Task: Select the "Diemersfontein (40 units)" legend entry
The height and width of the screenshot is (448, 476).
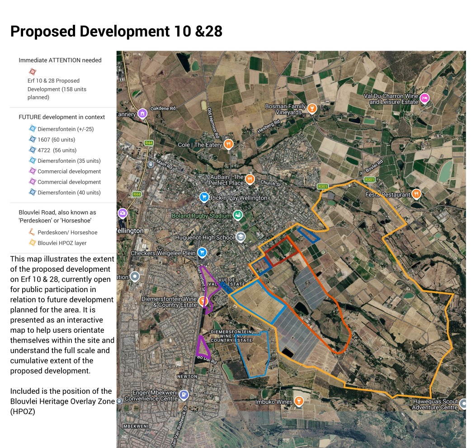Action: click(69, 193)
